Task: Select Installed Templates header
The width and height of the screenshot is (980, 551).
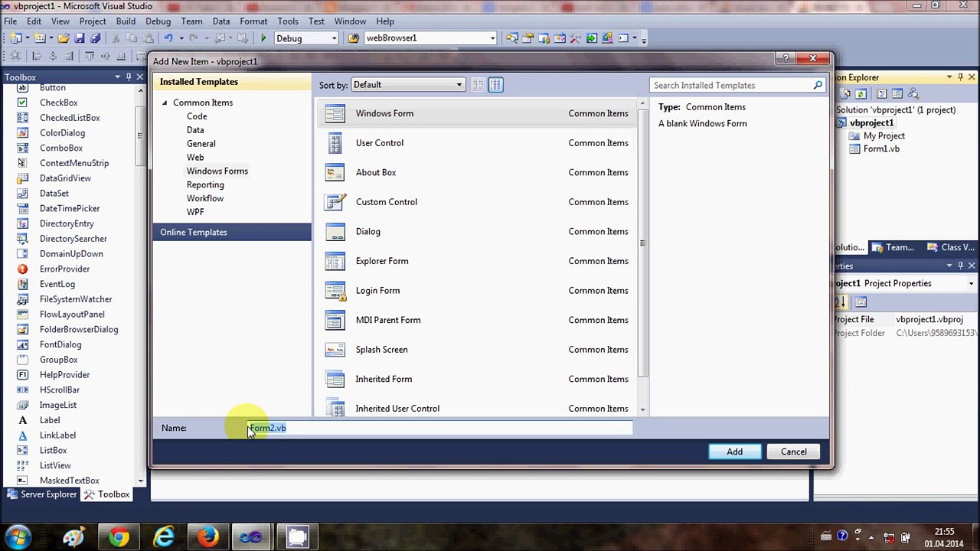Action: [232, 82]
